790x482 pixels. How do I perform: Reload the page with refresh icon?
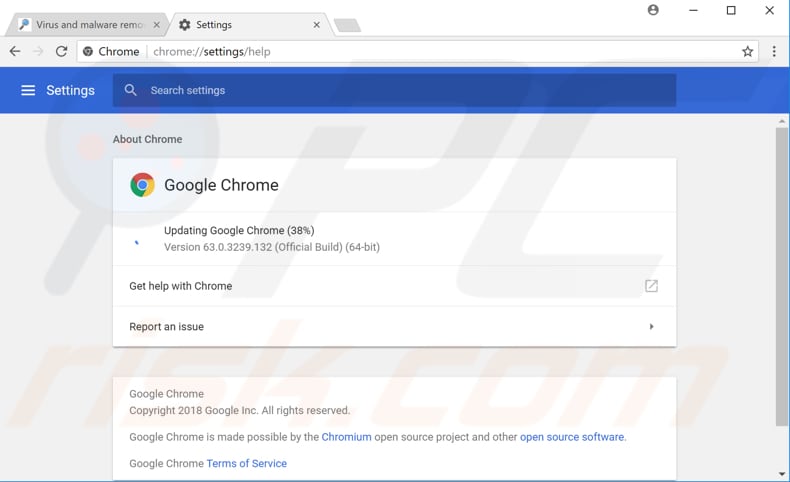[x=61, y=51]
